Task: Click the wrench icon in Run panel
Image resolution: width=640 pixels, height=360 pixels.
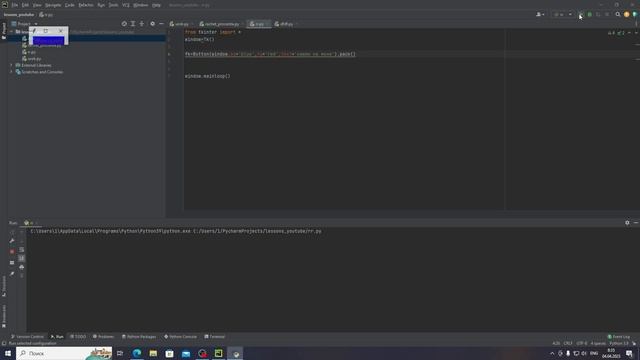Action: [12, 241]
